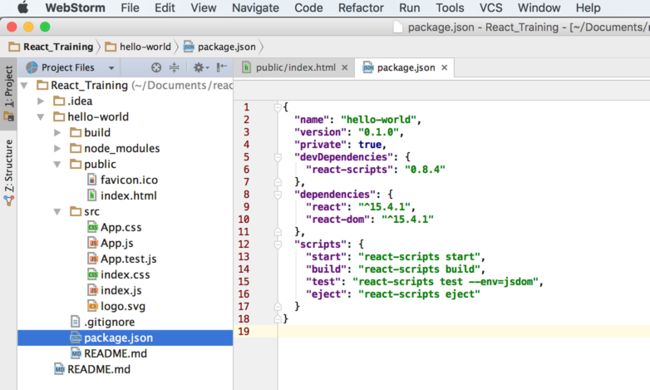Select the index.css file icon
This screenshot has height=390, width=650.
pos(92,275)
